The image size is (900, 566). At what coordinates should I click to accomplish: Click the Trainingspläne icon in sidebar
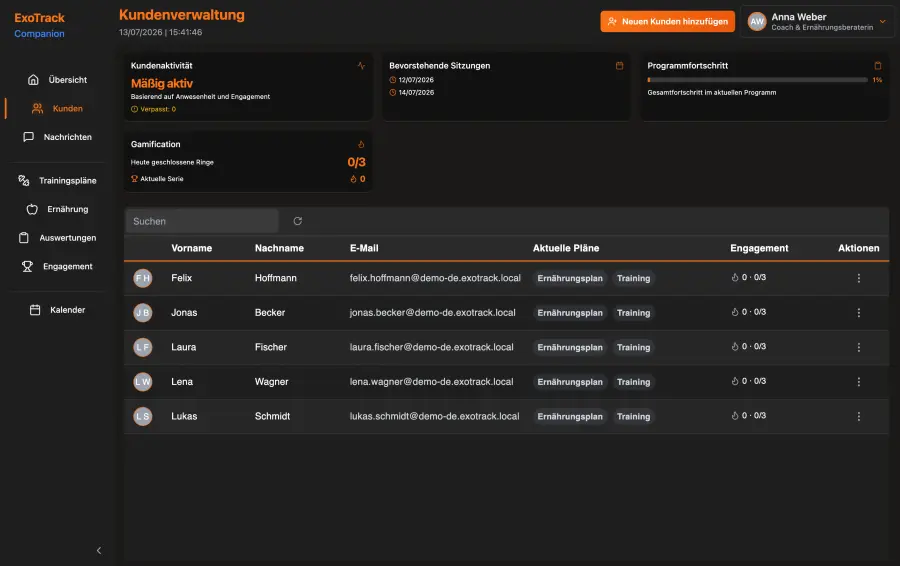(x=24, y=181)
